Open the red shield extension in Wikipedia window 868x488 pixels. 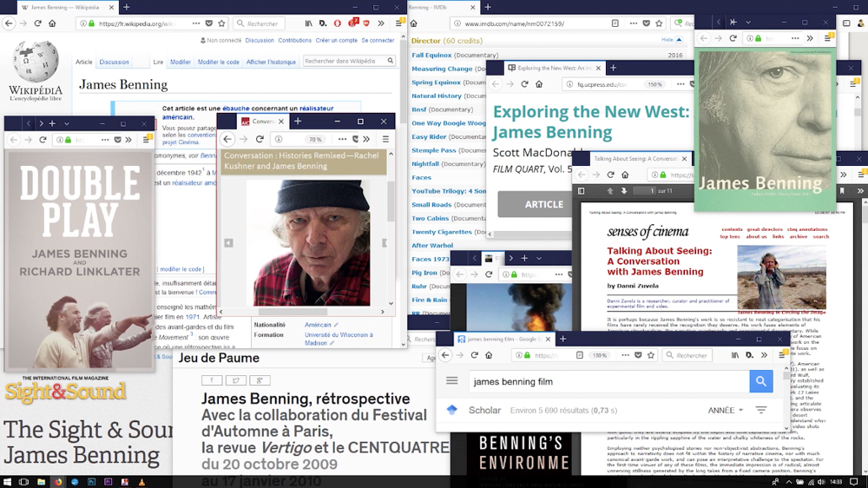pos(366,23)
